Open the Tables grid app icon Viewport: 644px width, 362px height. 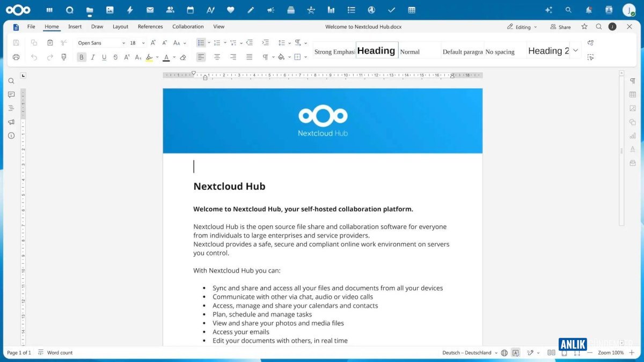(x=412, y=10)
